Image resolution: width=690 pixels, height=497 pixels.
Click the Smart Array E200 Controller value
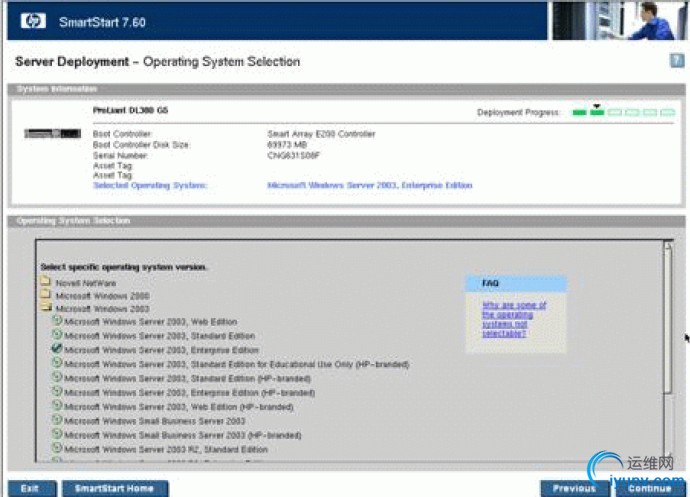point(321,134)
